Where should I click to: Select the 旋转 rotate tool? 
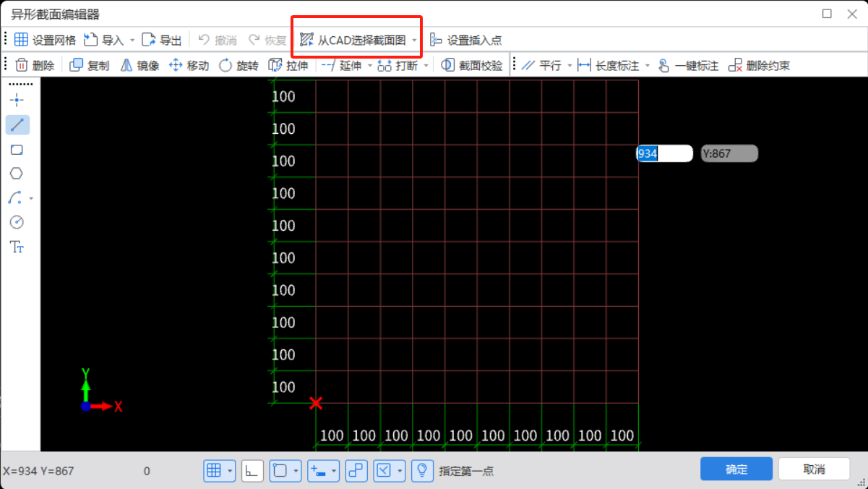coord(239,65)
